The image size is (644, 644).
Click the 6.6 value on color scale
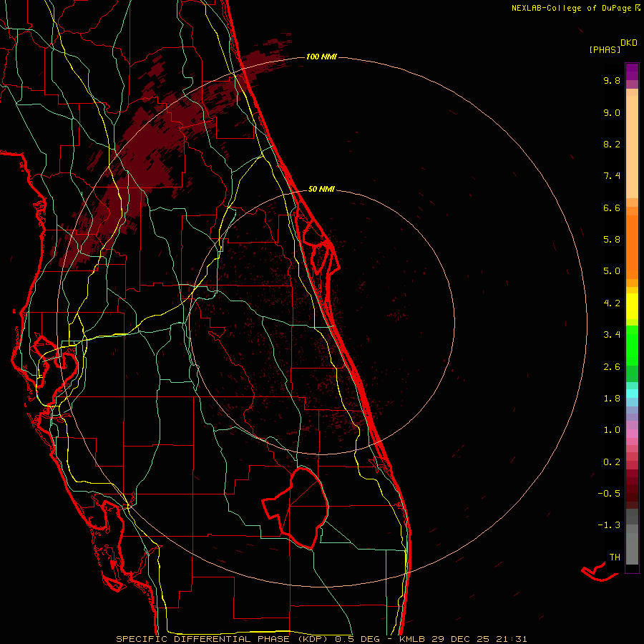(x=612, y=208)
